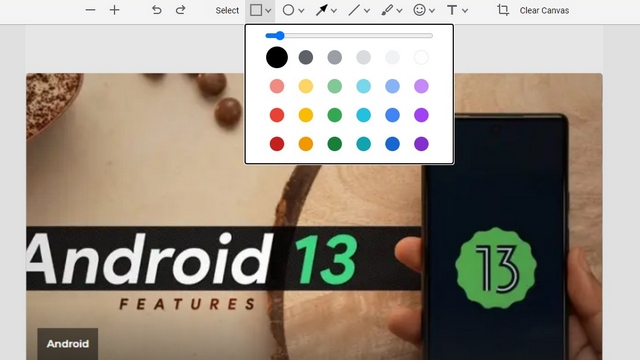Screen dimensions: 640x360
Task: Pick the dark purple color swatch
Action: click(421, 144)
